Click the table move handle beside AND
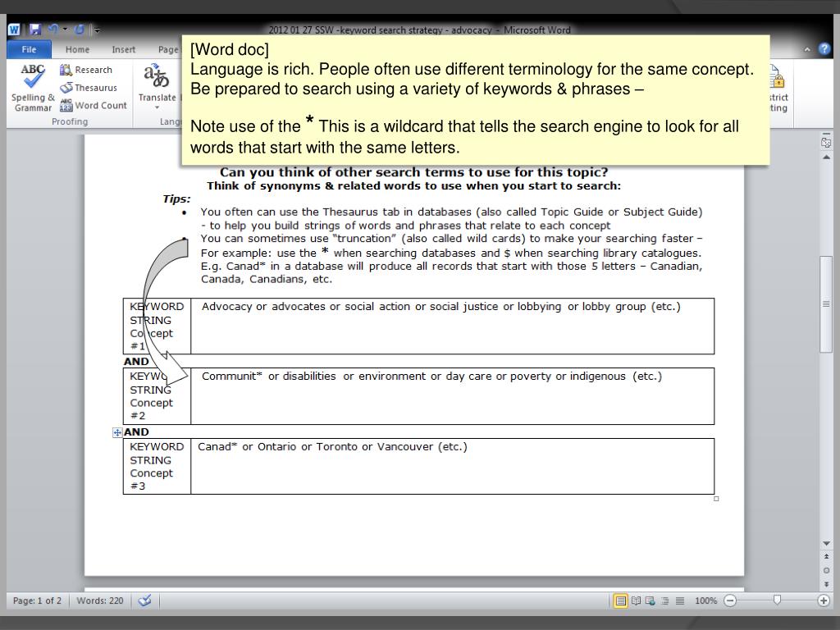840x630 pixels. coord(116,432)
